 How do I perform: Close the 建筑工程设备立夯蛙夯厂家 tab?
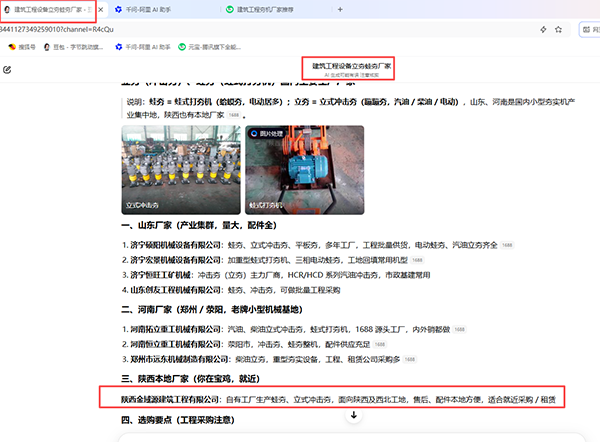tap(101, 10)
